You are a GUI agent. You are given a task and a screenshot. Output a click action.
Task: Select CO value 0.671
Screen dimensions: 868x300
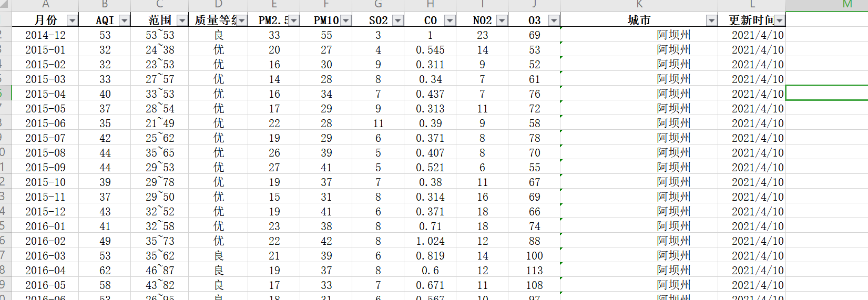click(430, 285)
